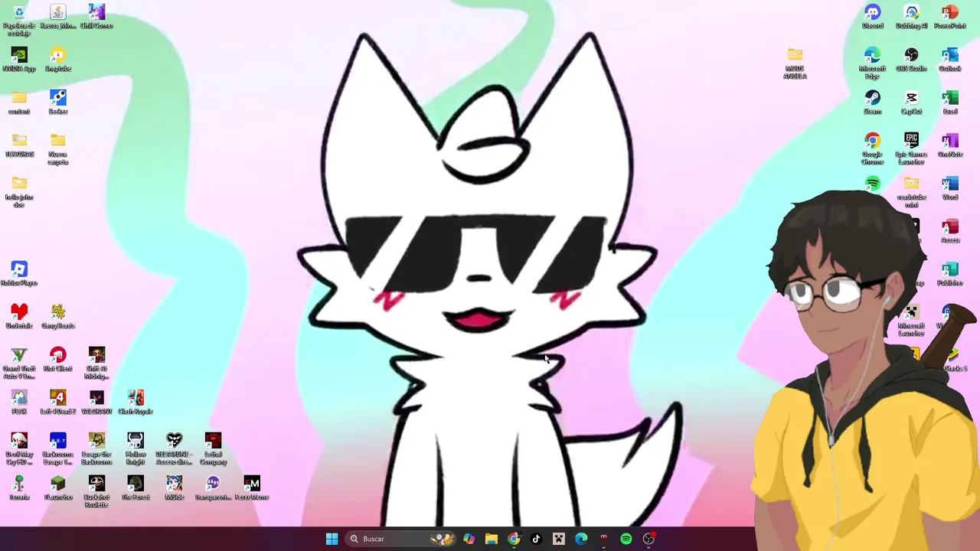
Task: Launch the Gang Beasts shortcut
Action: coord(58,317)
